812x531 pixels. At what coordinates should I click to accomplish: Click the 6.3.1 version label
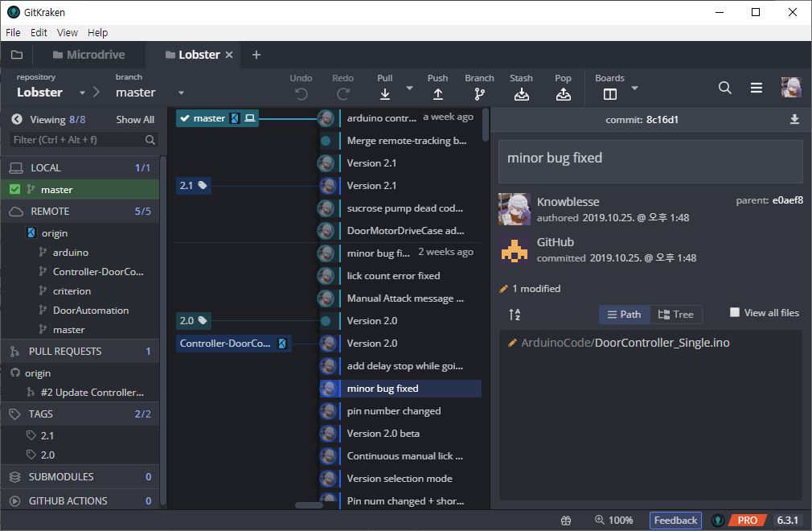pos(788,520)
